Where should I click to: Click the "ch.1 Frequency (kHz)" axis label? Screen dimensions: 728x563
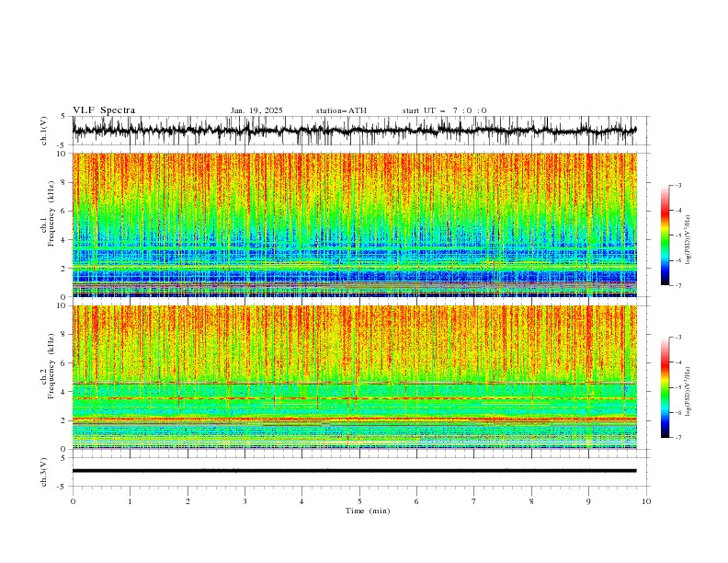(48, 212)
